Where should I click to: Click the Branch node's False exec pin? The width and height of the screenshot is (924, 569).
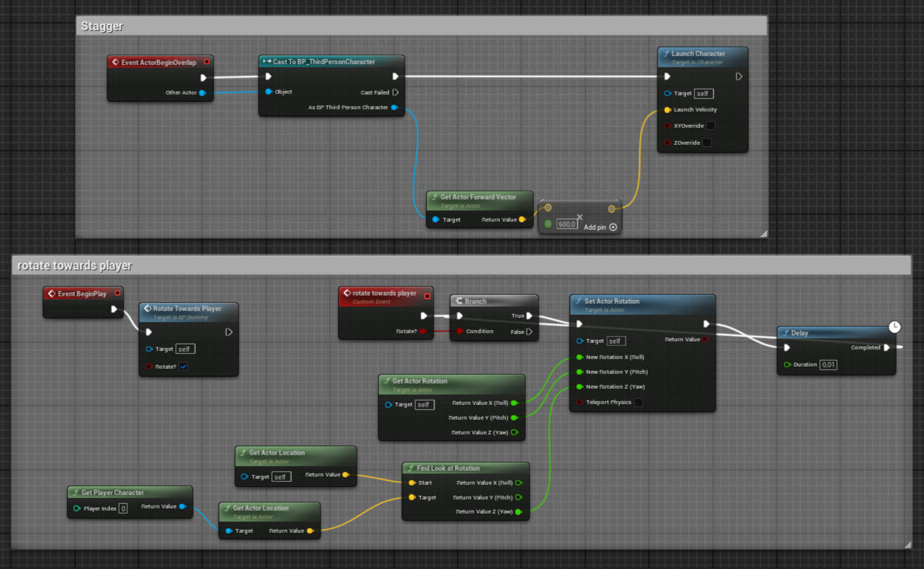(530, 332)
